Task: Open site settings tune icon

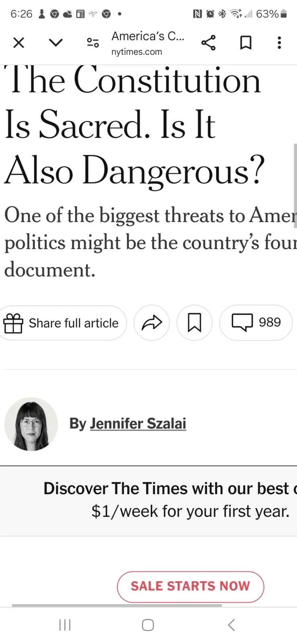Action: (93, 43)
